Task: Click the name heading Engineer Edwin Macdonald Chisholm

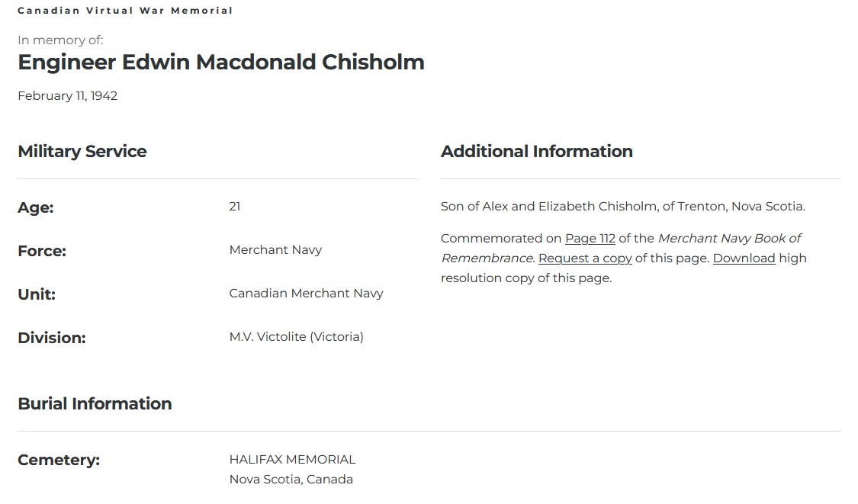Action: click(x=221, y=62)
